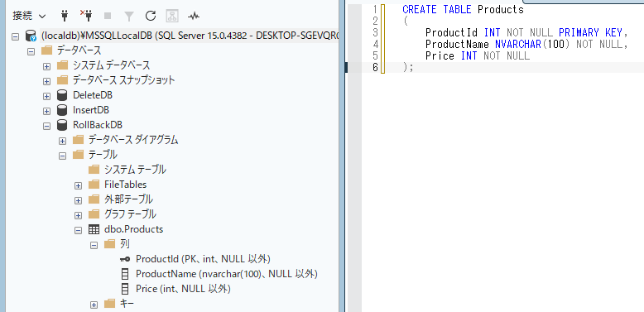The width and height of the screenshot is (644, 312).
Task: Select the システム データベース label
Action: 111,65
